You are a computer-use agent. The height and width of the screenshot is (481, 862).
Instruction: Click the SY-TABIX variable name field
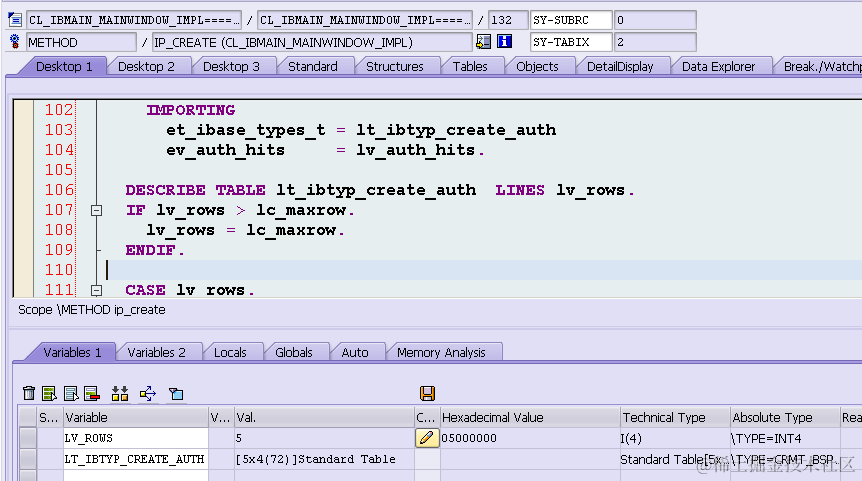571,42
